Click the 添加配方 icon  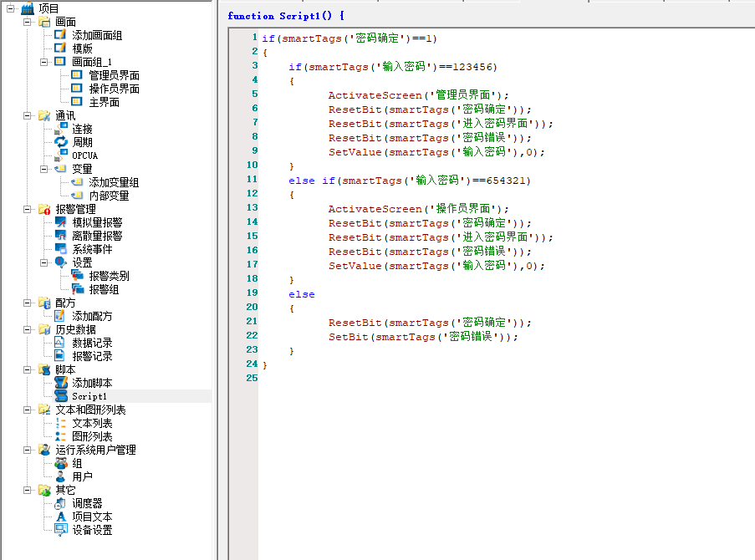point(59,316)
